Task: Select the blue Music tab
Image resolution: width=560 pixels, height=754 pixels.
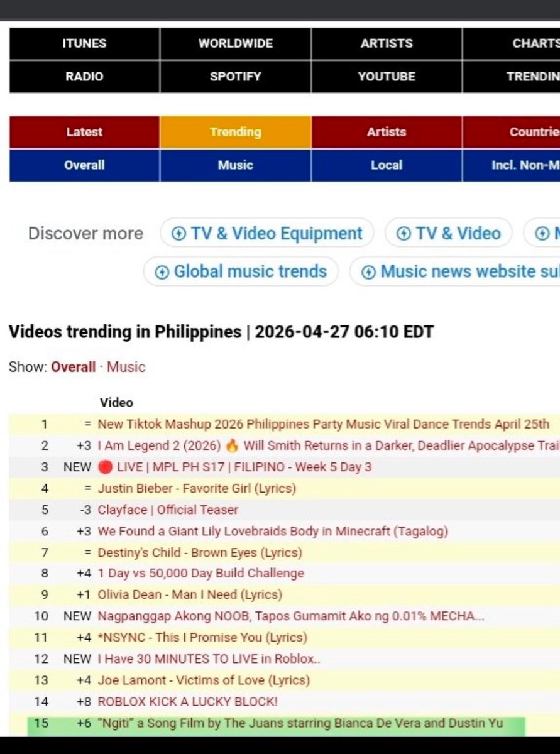Action: (236, 165)
